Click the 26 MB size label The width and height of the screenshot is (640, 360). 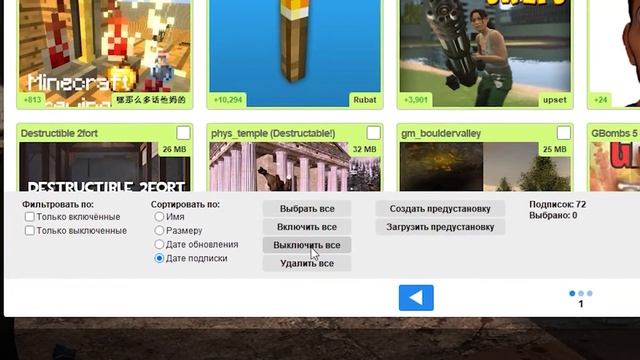click(174, 149)
